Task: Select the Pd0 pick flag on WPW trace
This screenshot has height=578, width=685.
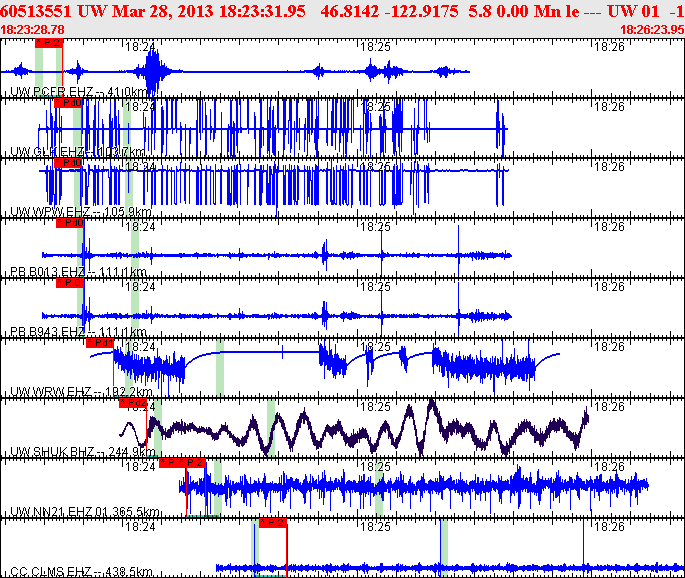Action: coord(68,162)
